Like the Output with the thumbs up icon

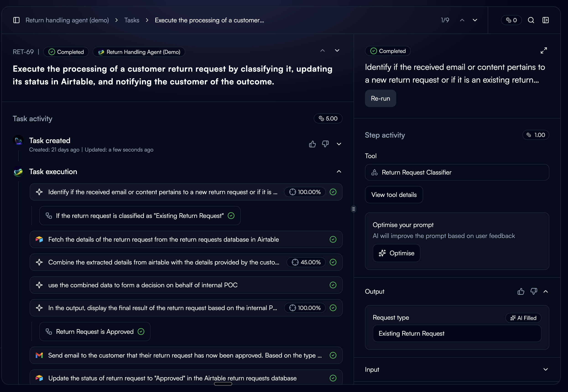pyautogui.click(x=521, y=292)
